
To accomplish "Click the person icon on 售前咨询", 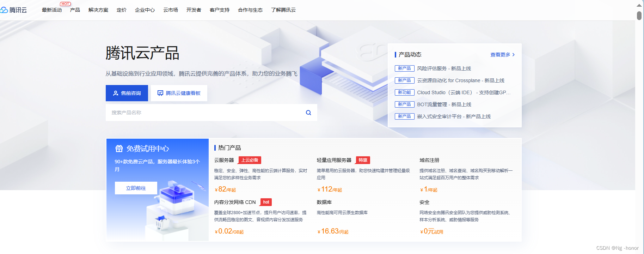I will [x=116, y=93].
